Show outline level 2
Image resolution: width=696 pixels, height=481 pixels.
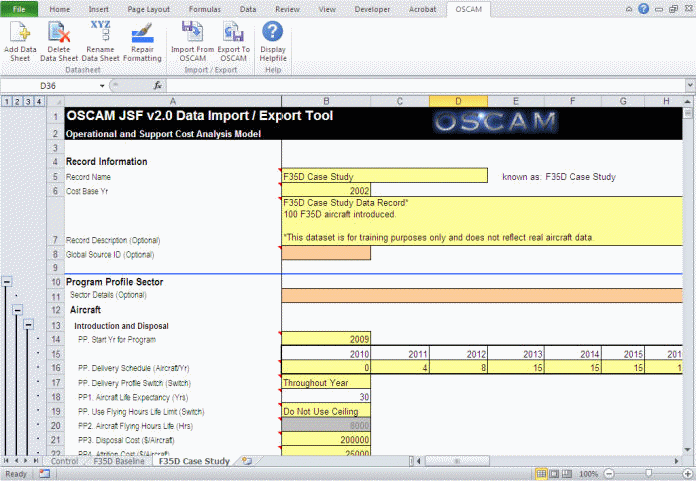(17, 102)
